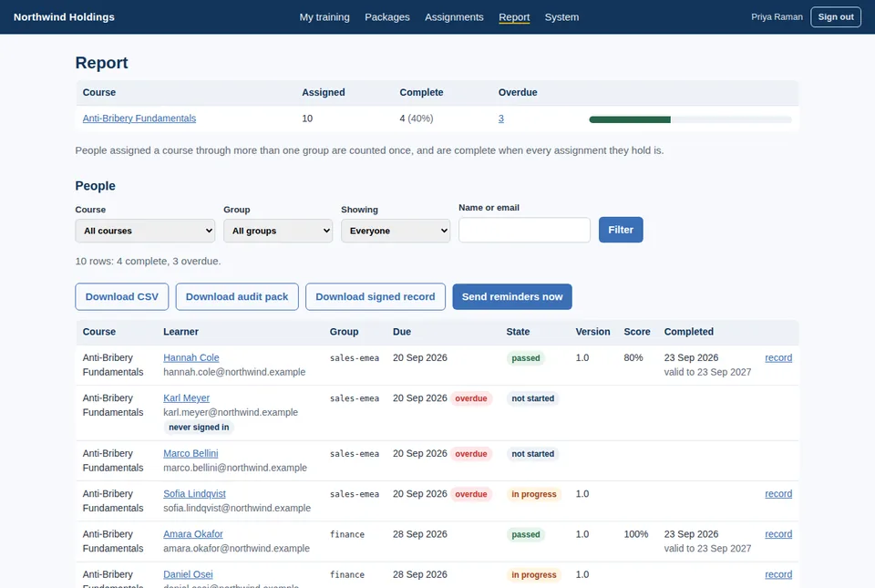875x588 pixels.
Task: Click passed badge in Amara Okafor row
Action: 526,534
